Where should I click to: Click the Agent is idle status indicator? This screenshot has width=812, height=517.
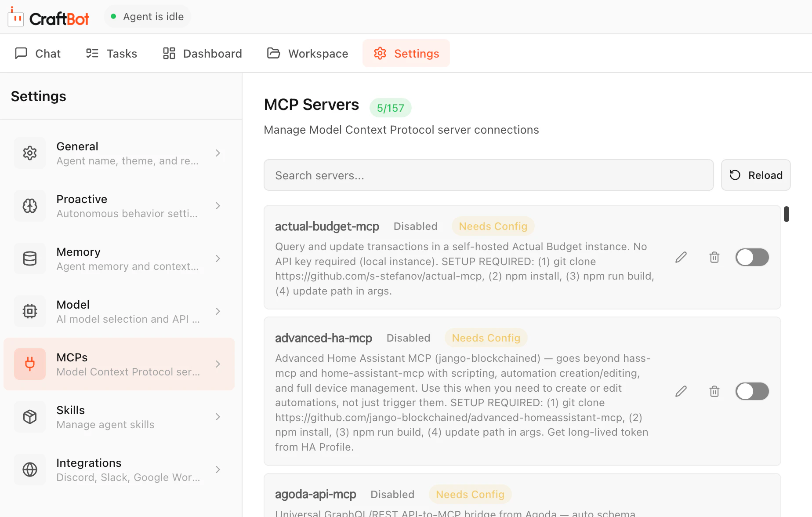148,17
